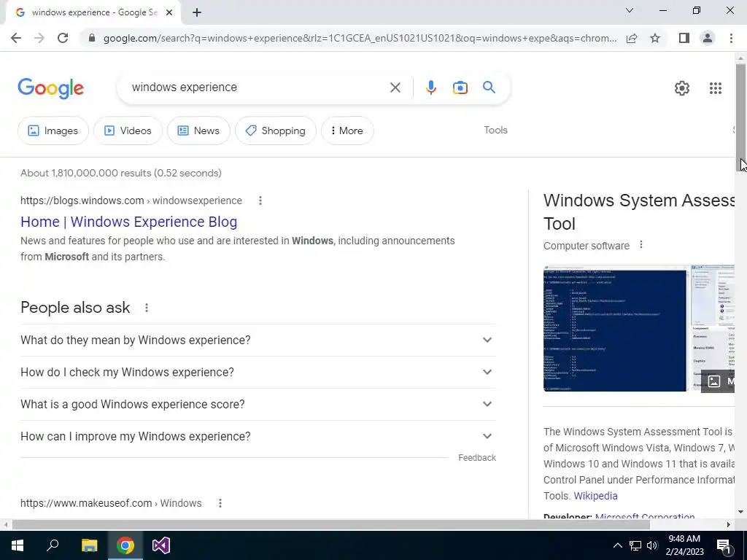Open the Google apps grid icon
This screenshot has height=560, width=747.
pos(715,88)
